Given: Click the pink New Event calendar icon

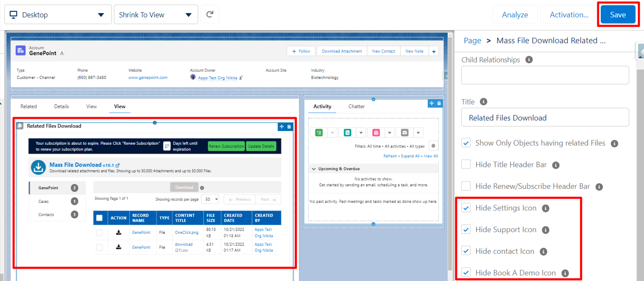Looking at the screenshot, I should tap(376, 132).
